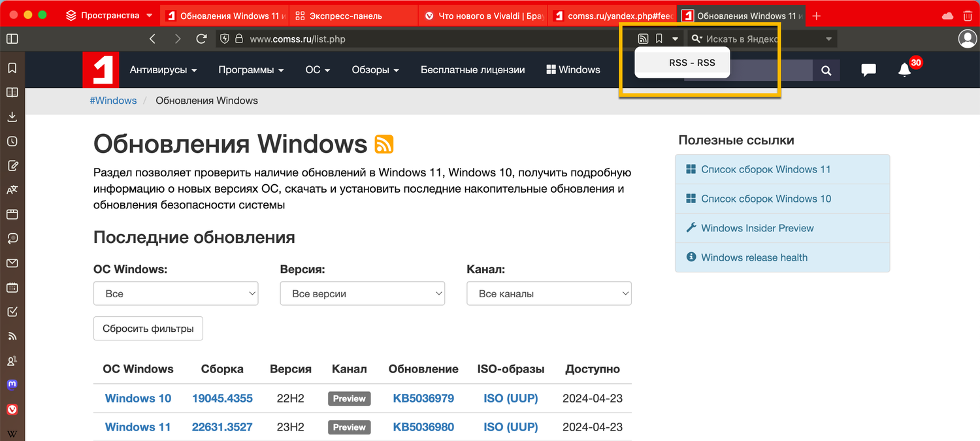Expand the Программы site menu

coord(251,70)
